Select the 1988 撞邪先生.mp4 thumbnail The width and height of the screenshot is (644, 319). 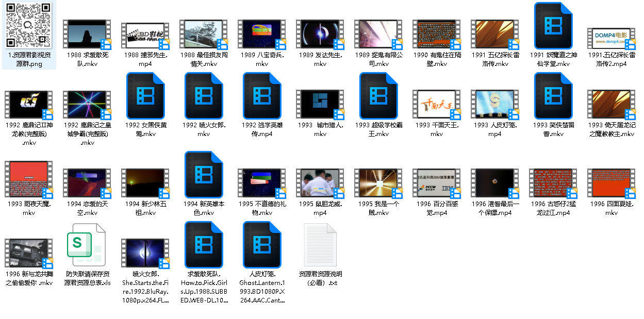click(145, 35)
